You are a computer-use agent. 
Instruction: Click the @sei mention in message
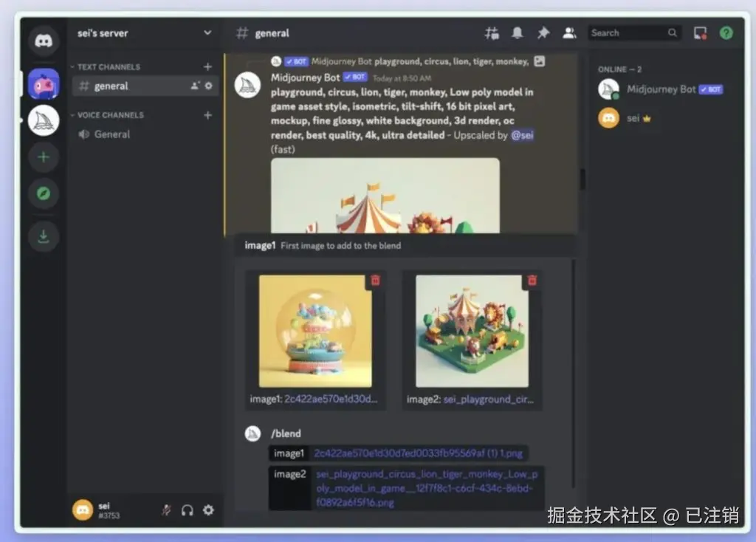pos(522,136)
